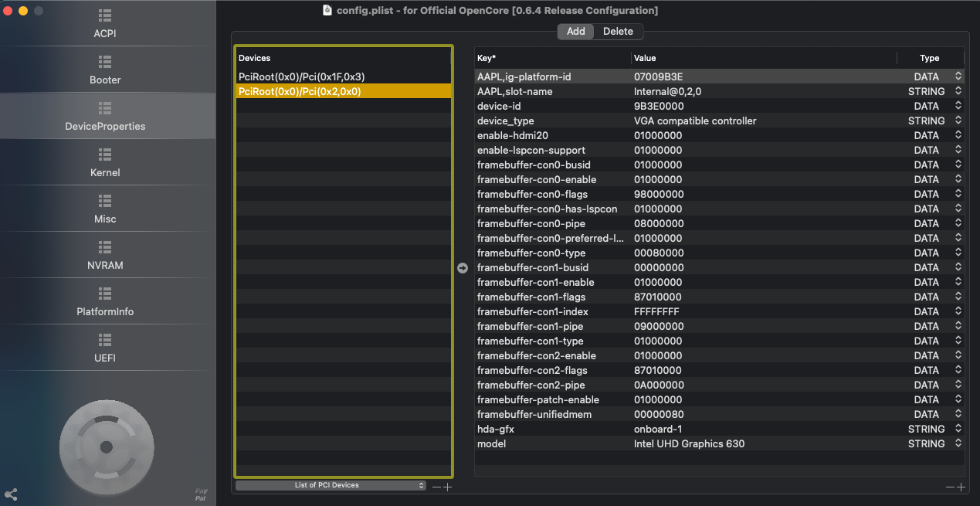The image size is (980, 506).
Task: Select the DeviceProperties sidebar item
Action: click(105, 117)
